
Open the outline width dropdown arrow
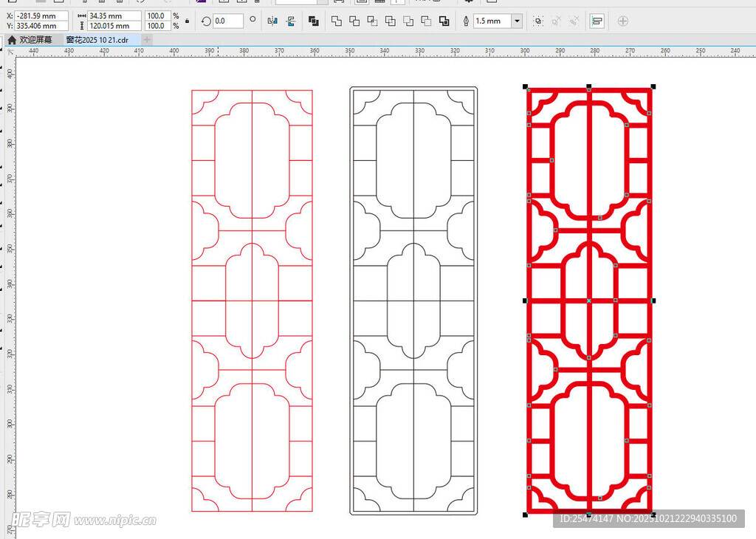516,21
